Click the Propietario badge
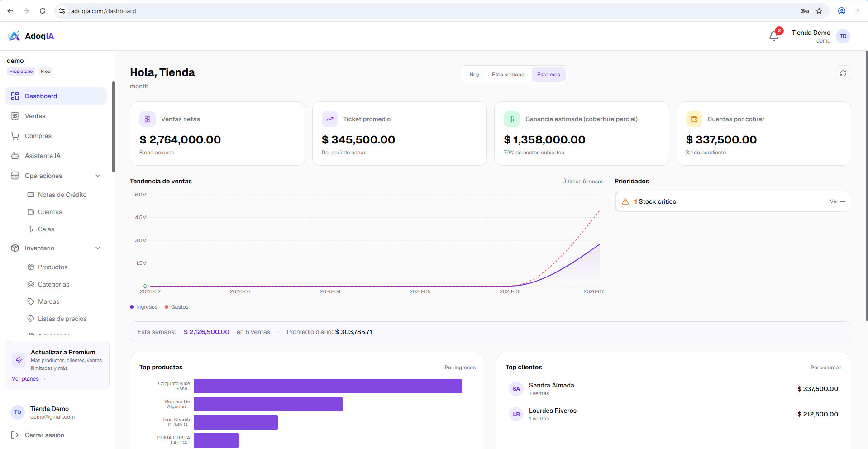This screenshot has height=449, width=868. tap(21, 71)
